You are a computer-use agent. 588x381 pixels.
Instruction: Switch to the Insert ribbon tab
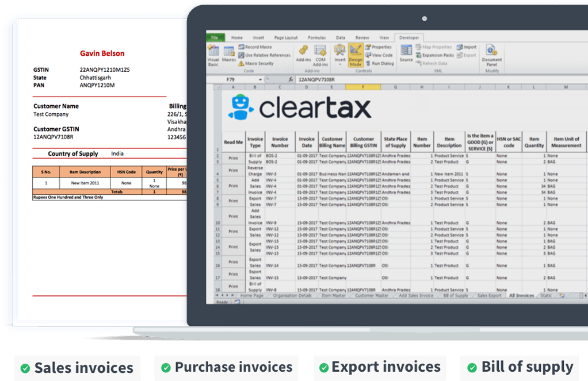click(x=258, y=37)
